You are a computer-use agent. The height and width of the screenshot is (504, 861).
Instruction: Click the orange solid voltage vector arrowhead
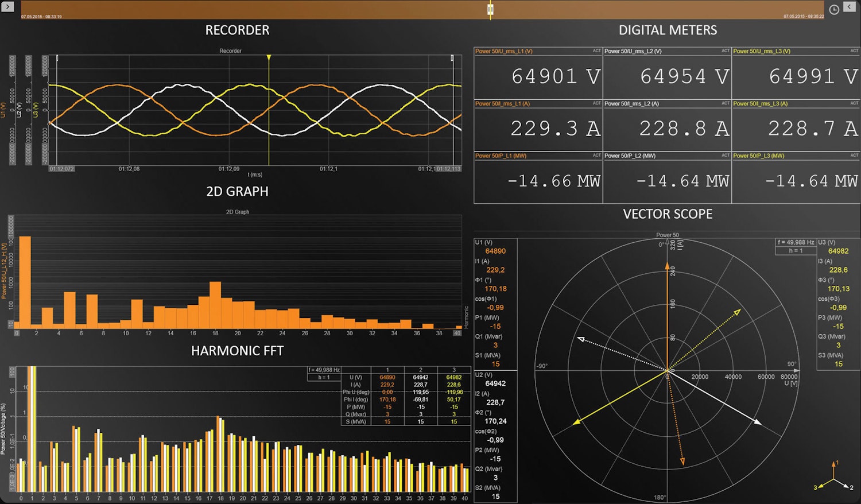pyautogui.click(x=667, y=266)
